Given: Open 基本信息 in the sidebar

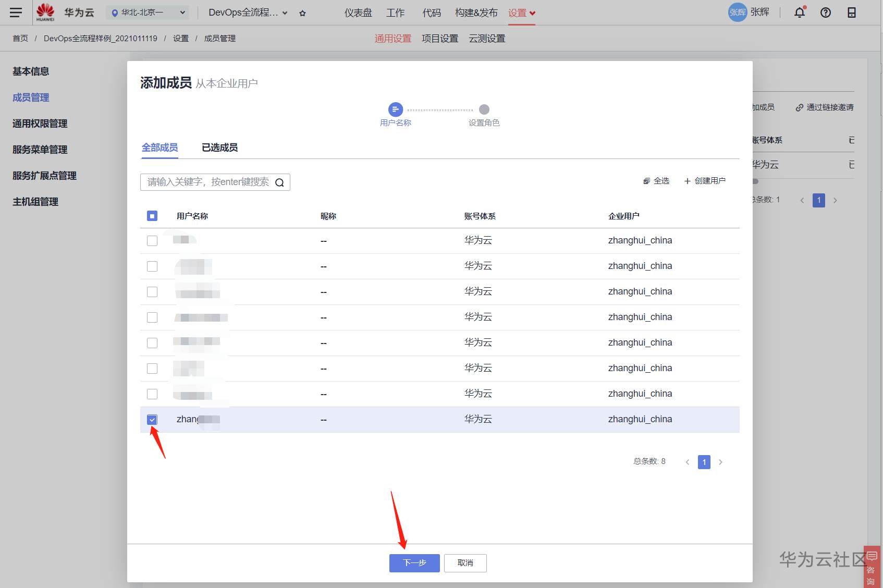Looking at the screenshot, I should pos(31,71).
